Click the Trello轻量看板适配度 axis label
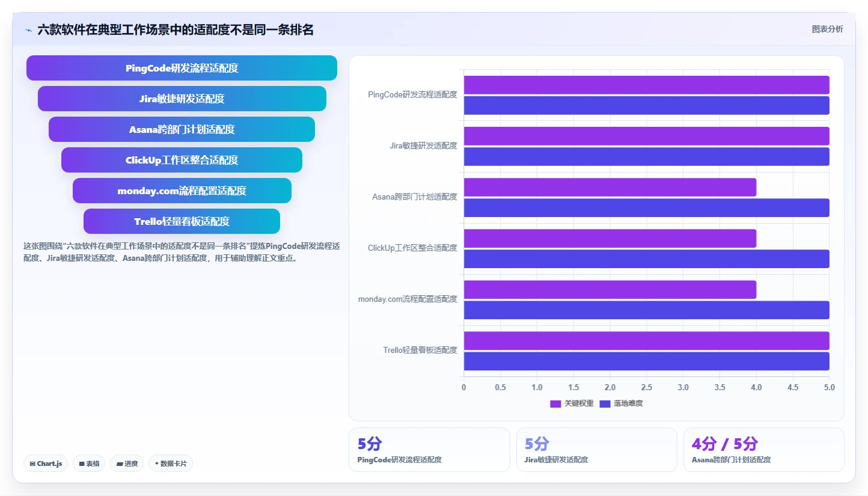 click(x=420, y=350)
